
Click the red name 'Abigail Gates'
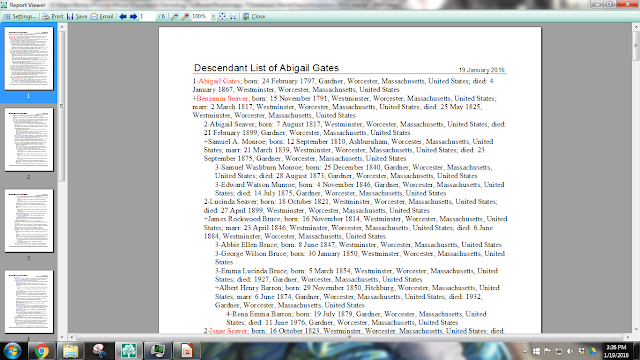[x=219, y=81]
